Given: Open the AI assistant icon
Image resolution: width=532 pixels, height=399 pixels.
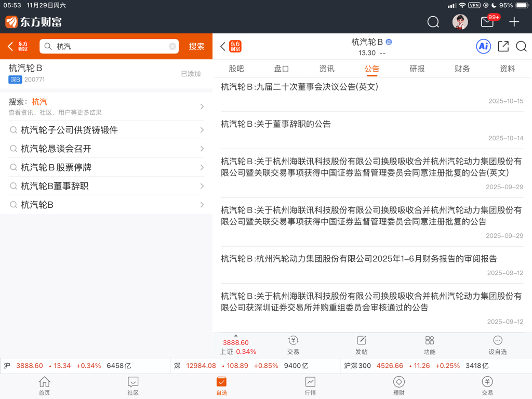Looking at the screenshot, I should coord(484,46).
